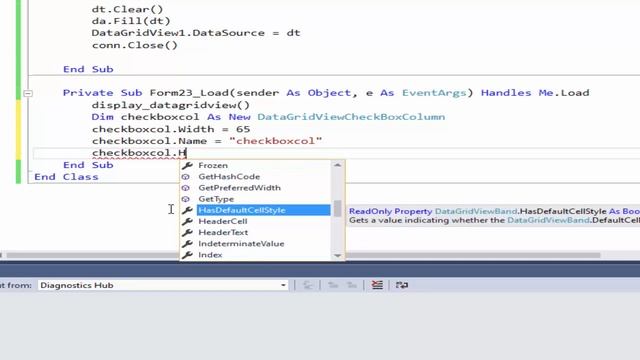This screenshot has height=360, width=640.
Task: Click Form23_Load in the sub declaration
Action: (x=189, y=93)
